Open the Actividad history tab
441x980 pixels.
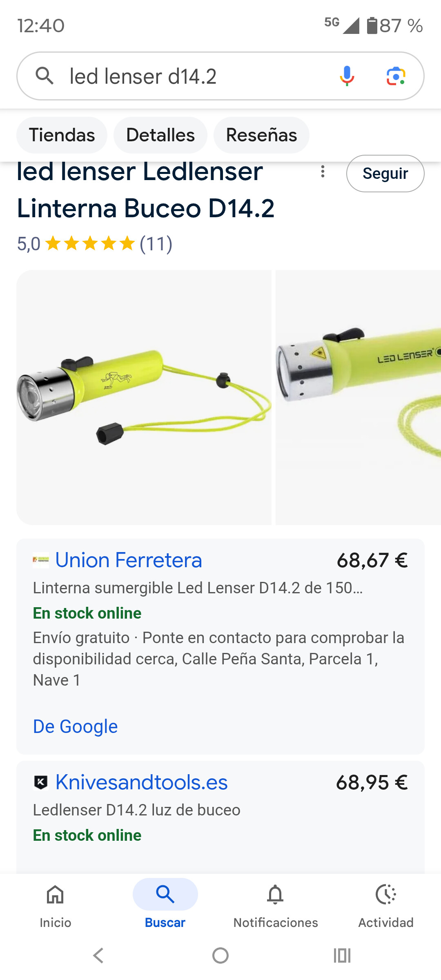(386, 904)
